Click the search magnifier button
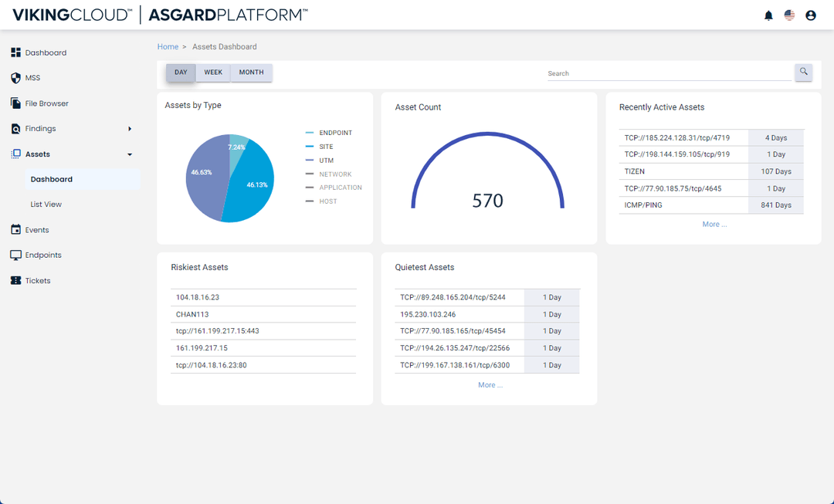834x504 pixels. (803, 72)
